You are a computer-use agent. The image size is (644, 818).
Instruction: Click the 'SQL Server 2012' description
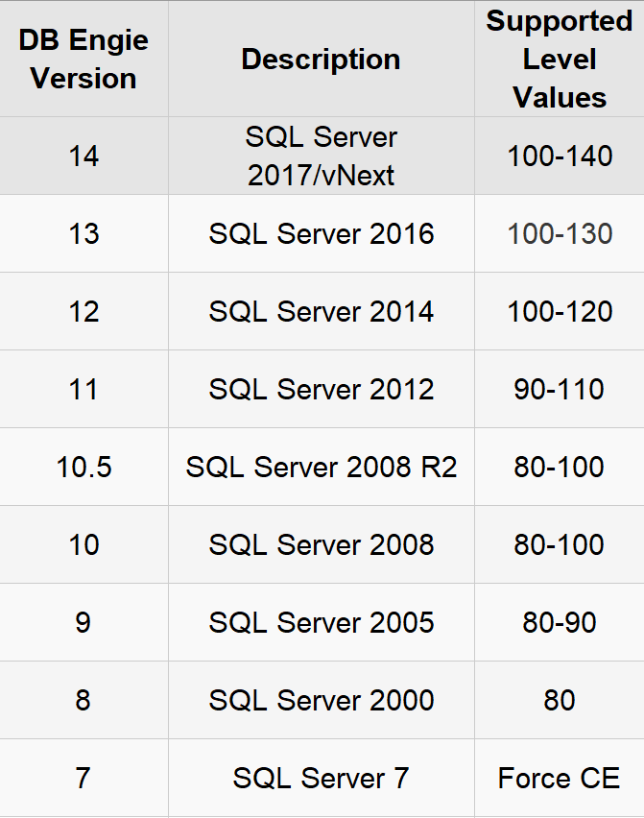click(x=322, y=389)
